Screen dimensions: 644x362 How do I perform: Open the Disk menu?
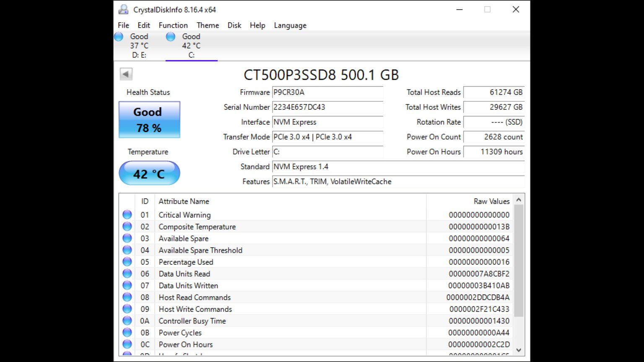click(234, 25)
